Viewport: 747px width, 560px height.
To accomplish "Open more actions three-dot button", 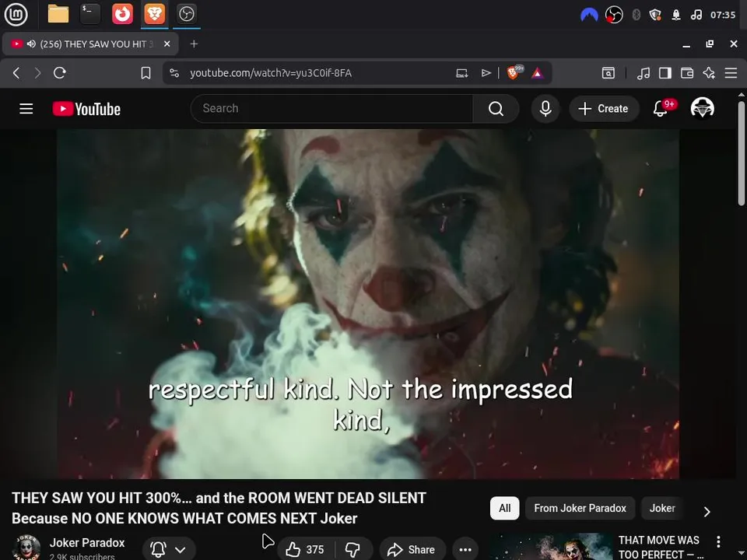I will [465, 550].
